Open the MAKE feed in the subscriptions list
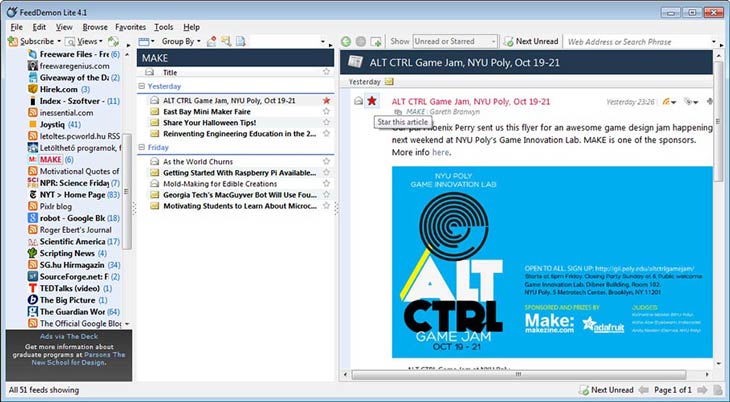The width and height of the screenshot is (730, 402). (x=50, y=160)
